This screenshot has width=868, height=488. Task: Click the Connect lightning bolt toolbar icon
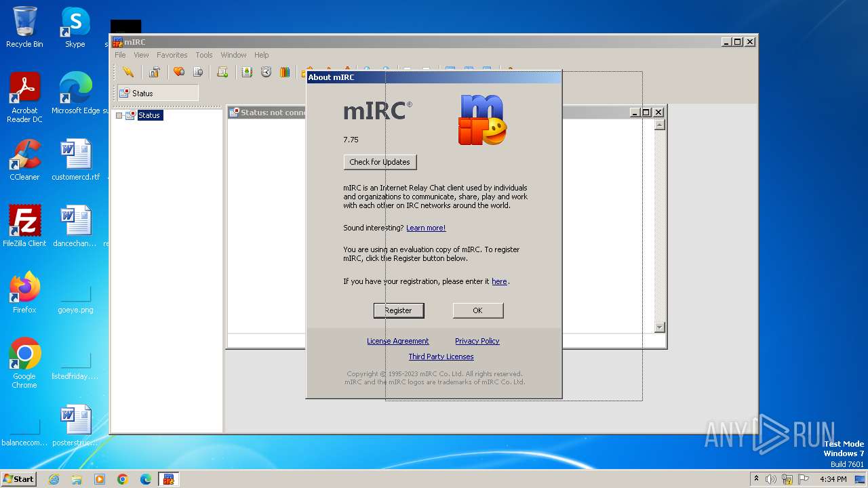click(128, 72)
